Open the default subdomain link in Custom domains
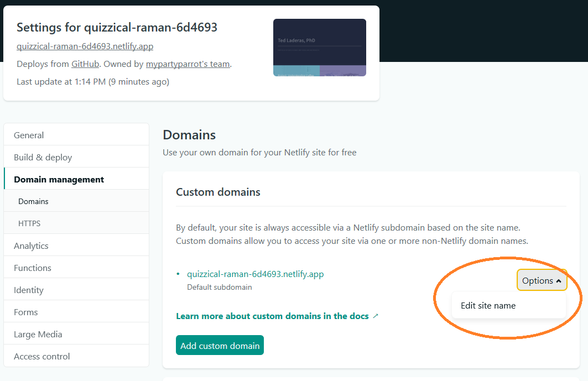Image resolution: width=588 pixels, height=381 pixels. coord(256,274)
